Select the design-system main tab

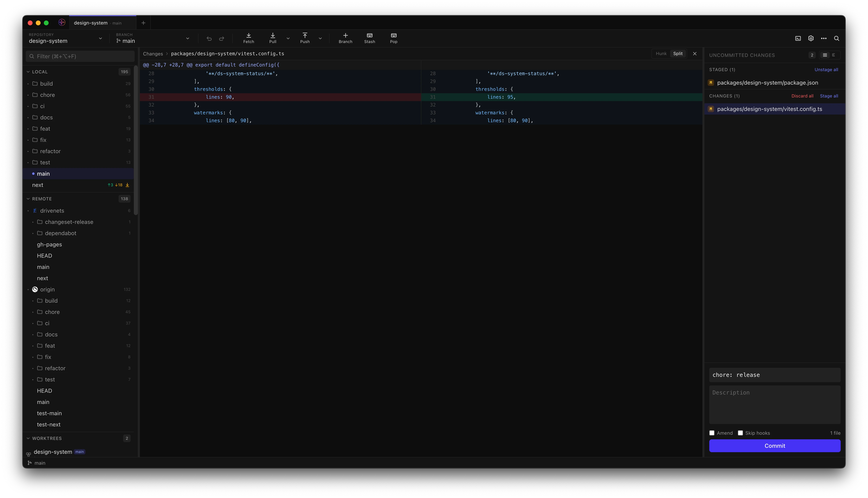tap(97, 23)
